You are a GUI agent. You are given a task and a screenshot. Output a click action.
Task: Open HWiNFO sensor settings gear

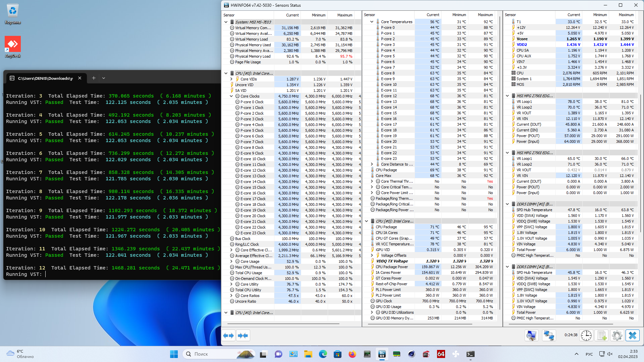(617, 336)
